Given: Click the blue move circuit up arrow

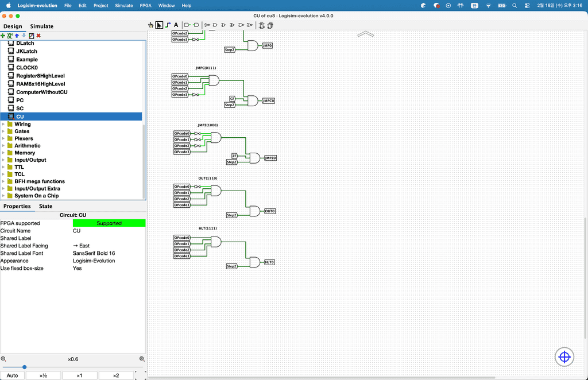Looking at the screenshot, I should click(x=17, y=36).
